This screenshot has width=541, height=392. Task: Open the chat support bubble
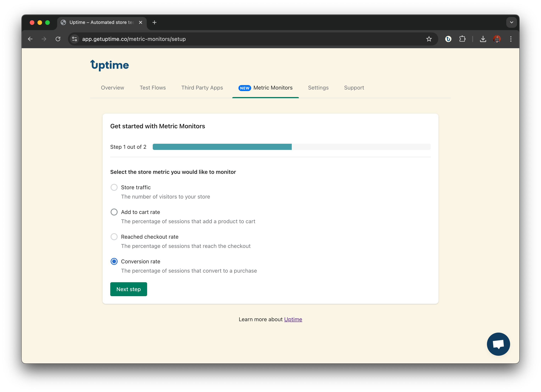[498, 344]
